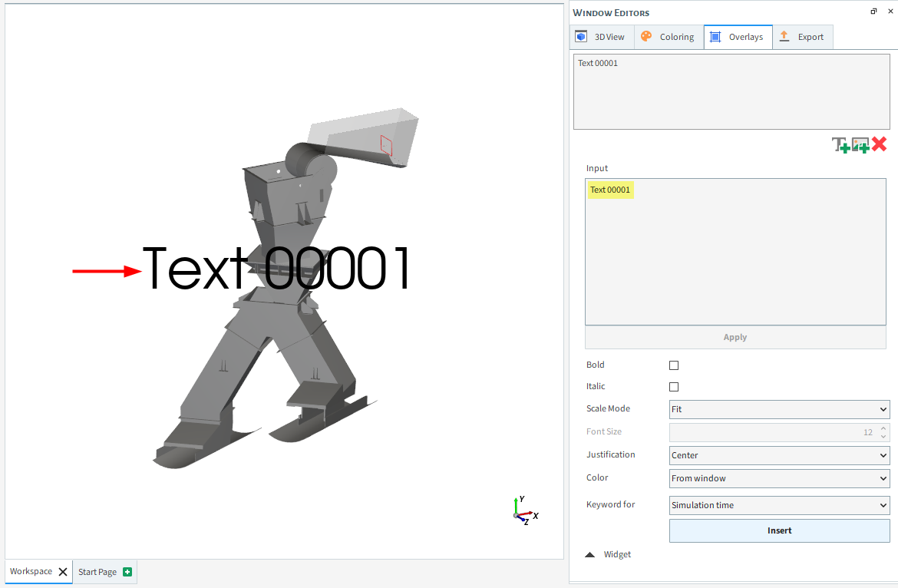Image resolution: width=898 pixels, height=588 pixels.
Task: Click the green plus icon beside Start Page
Action: point(127,572)
